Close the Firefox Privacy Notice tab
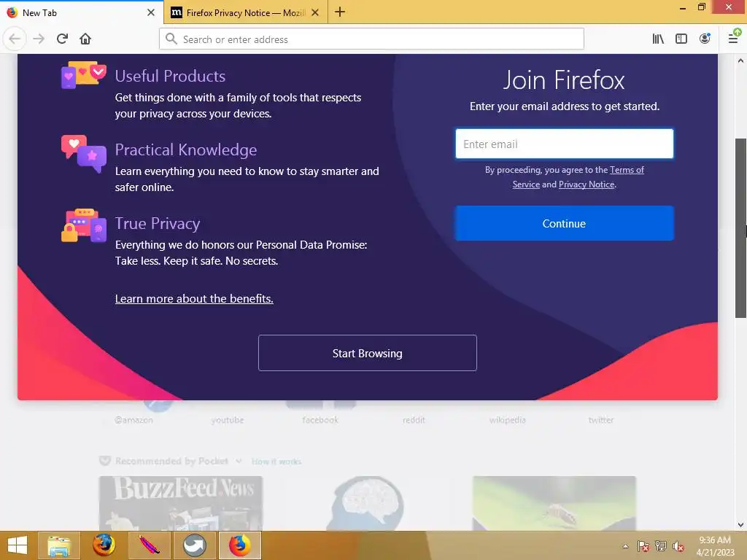The image size is (747, 560). 315,12
